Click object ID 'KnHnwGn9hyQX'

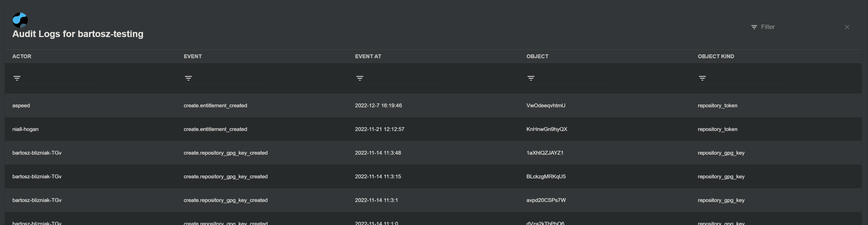(547, 129)
